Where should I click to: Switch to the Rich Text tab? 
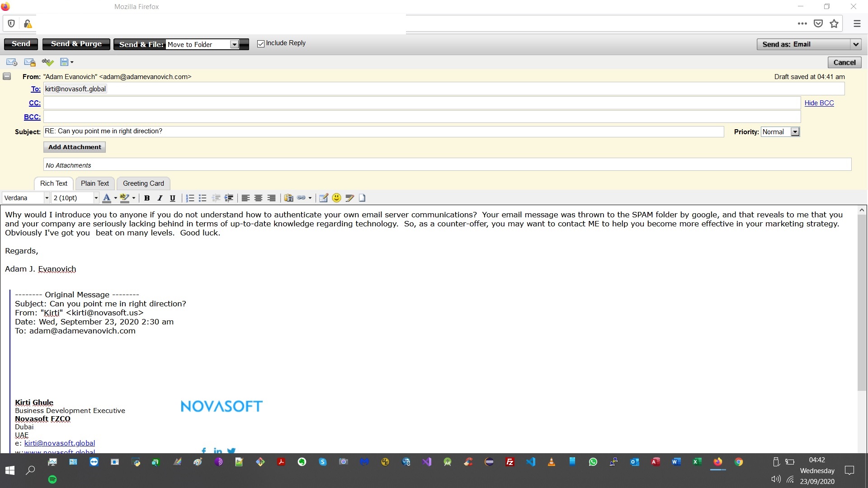click(x=54, y=183)
